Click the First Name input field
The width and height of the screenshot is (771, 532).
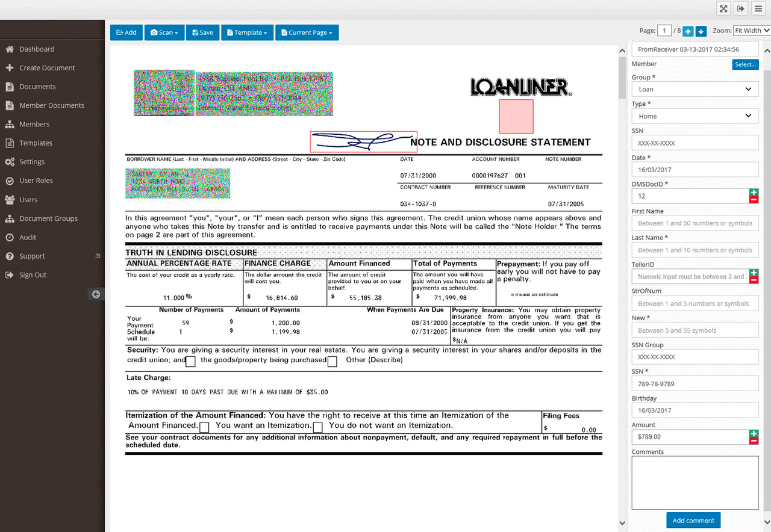tap(695, 223)
